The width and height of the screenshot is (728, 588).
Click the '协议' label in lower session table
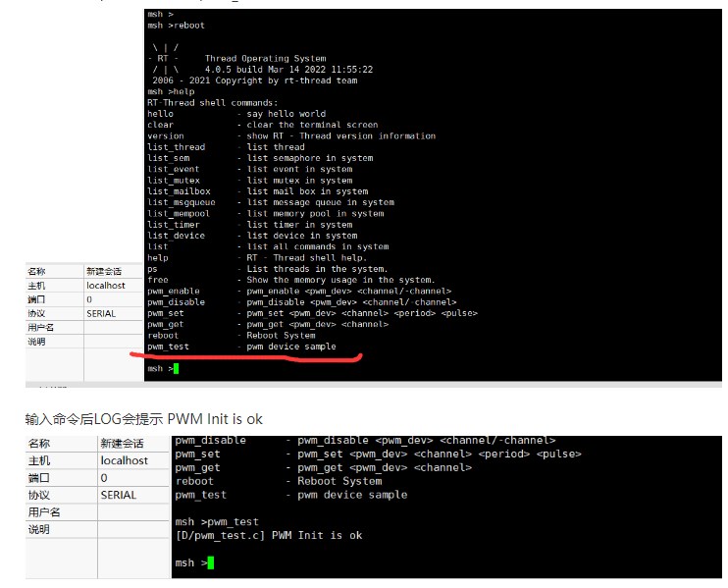pyautogui.click(x=38, y=495)
